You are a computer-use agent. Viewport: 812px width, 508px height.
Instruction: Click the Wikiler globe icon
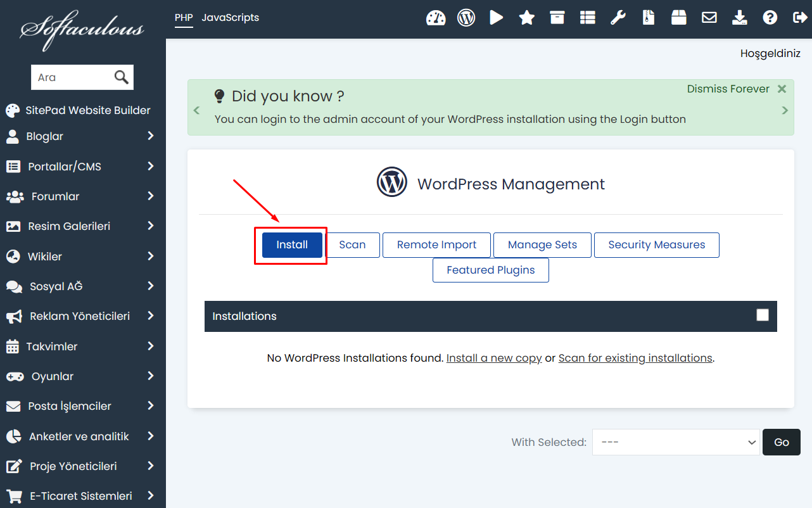pyautogui.click(x=13, y=257)
